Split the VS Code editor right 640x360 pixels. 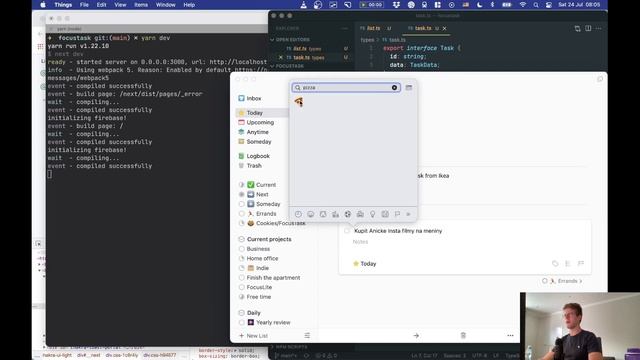pyautogui.click(x=588, y=28)
